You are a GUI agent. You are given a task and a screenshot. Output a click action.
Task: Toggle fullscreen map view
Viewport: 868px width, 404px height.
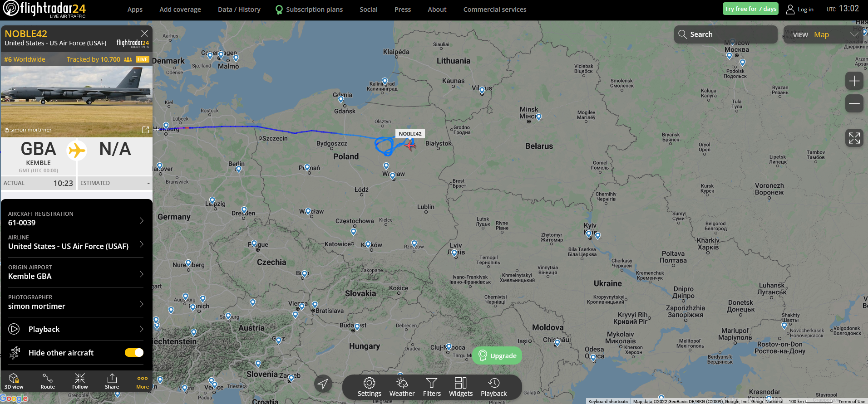(x=854, y=138)
